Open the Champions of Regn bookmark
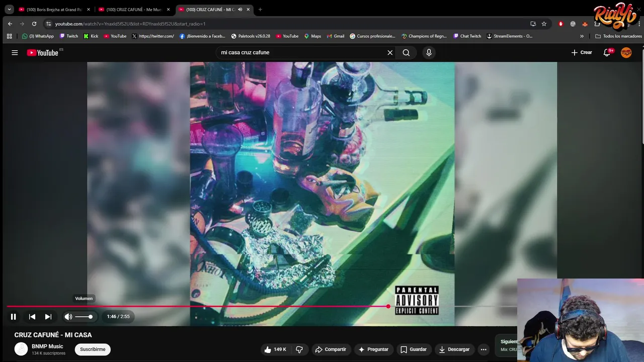This screenshot has height=362, width=644. tap(424, 36)
